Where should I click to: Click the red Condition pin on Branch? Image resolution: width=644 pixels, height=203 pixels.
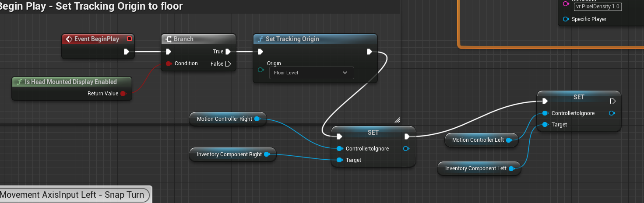(x=169, y=63)
